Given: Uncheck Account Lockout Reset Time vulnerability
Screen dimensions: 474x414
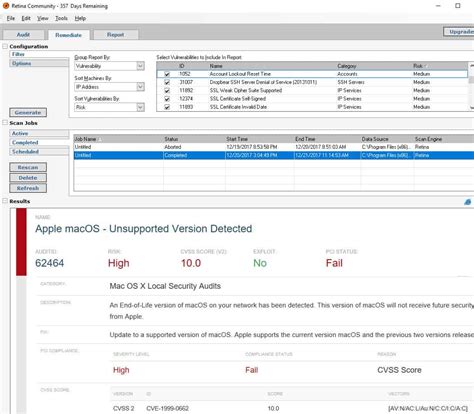Looking at the screenshot, I should click(167, 74).
